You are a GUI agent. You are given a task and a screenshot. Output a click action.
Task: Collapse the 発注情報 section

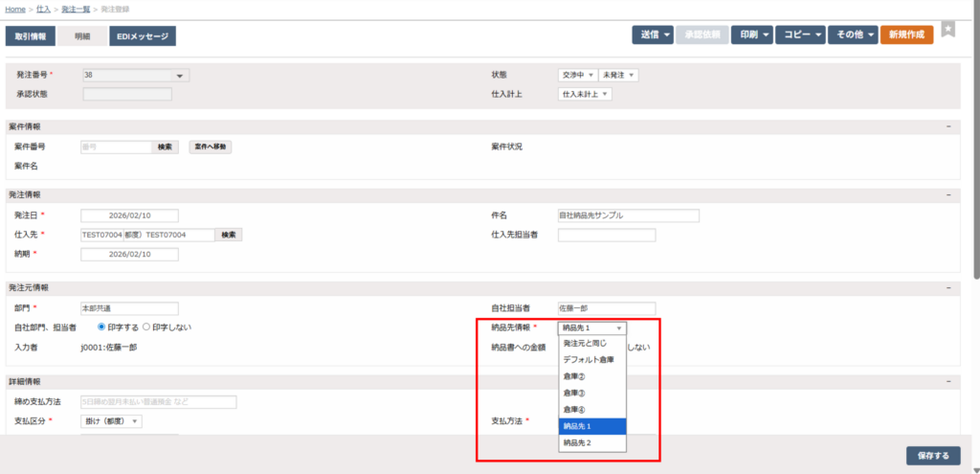pyautogui.click(x=947, y=194)
